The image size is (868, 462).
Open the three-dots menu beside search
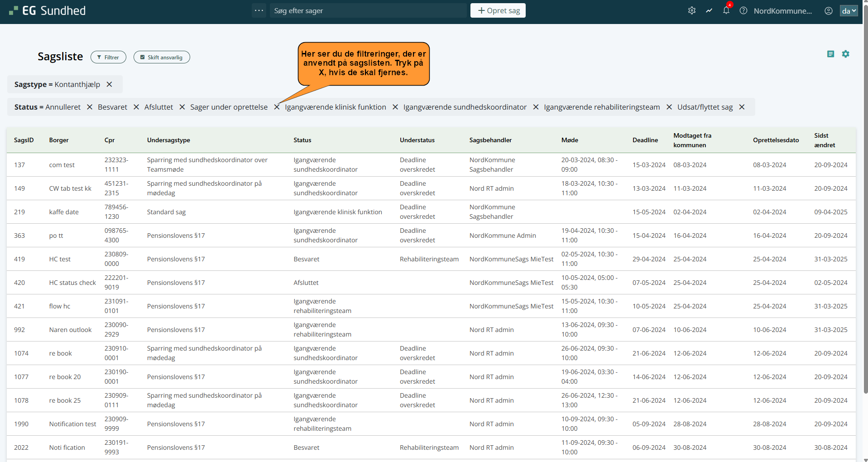(259, 10)
